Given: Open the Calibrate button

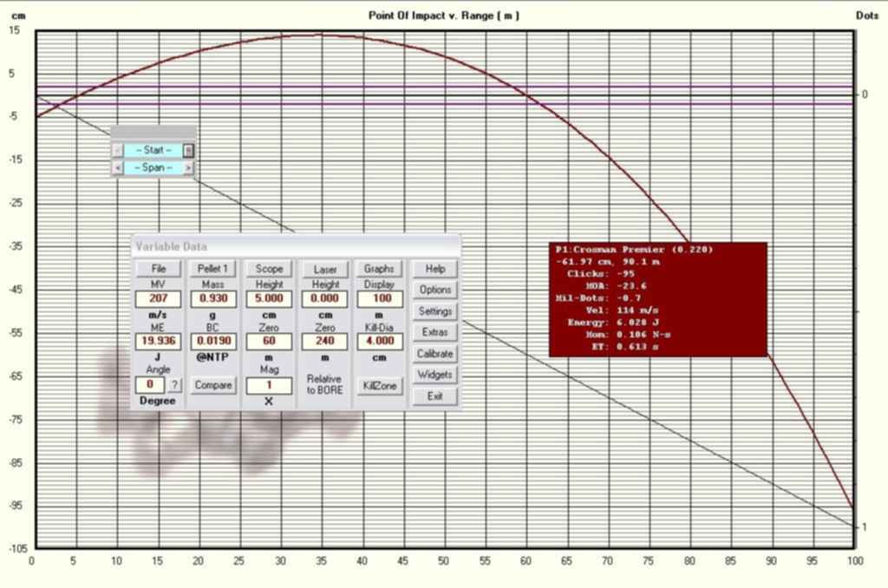Looking at the screenshot, I should point(434,354).
